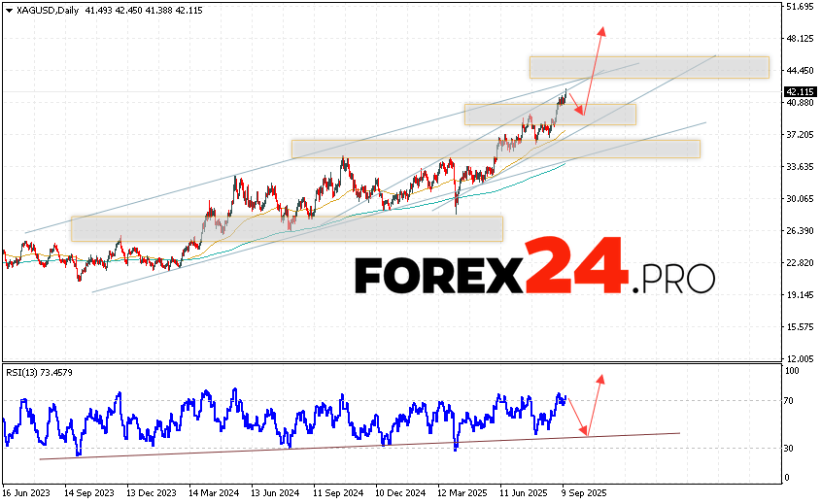
Task: Click the small triangle before XAGUSD symbol
Action: [x=10, y=10]
